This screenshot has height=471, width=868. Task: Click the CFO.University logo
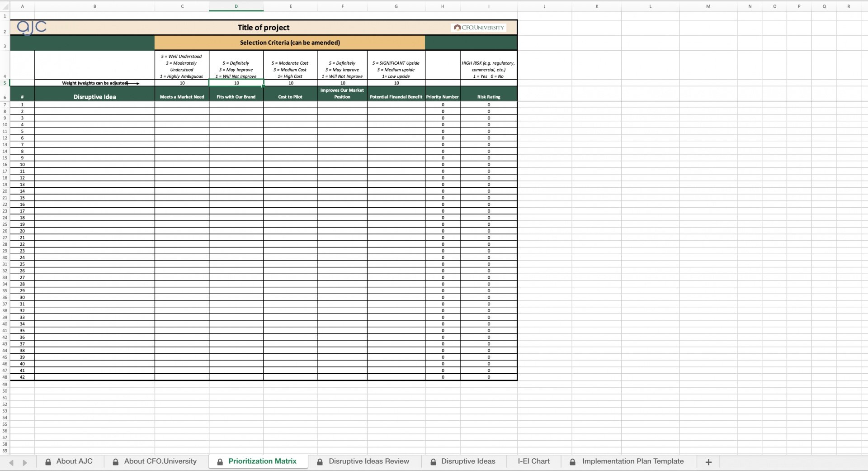[x=479, y=27]
